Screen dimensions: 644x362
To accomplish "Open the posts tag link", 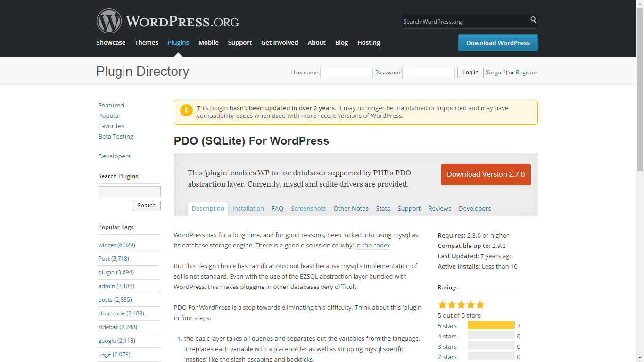I will [115, 300].
